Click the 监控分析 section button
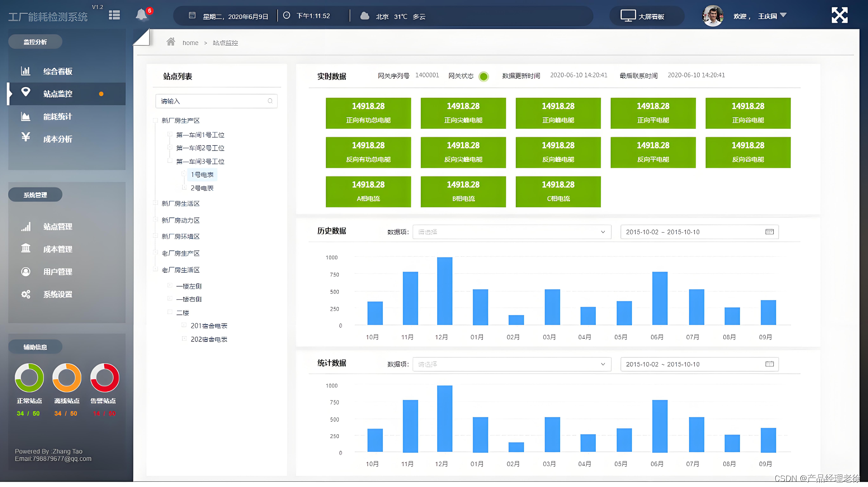 point(35,42)
